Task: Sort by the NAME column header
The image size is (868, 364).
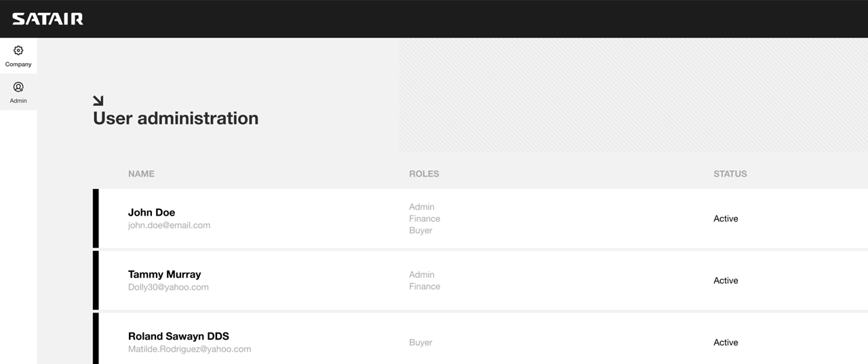Action: click(141, 174)
